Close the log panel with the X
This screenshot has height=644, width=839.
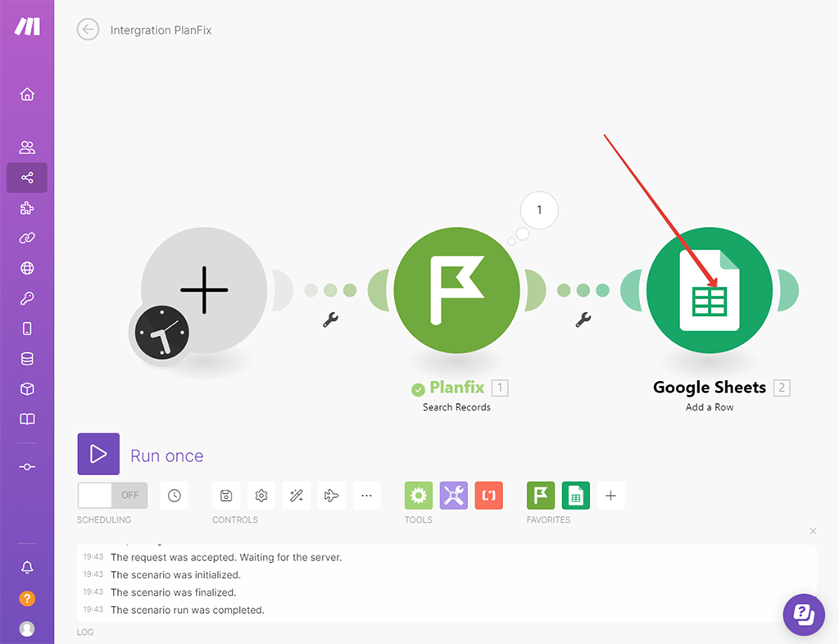point(813,531)
